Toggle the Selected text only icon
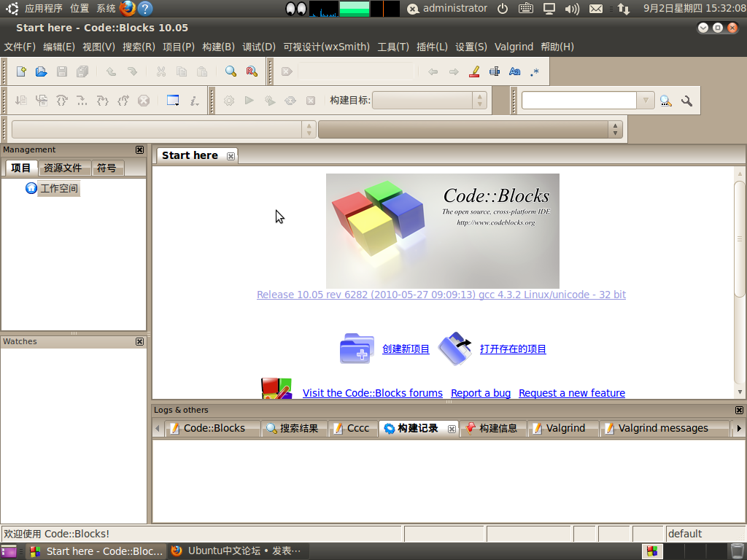This screenshot has width=747, height=560. point(495,71)
